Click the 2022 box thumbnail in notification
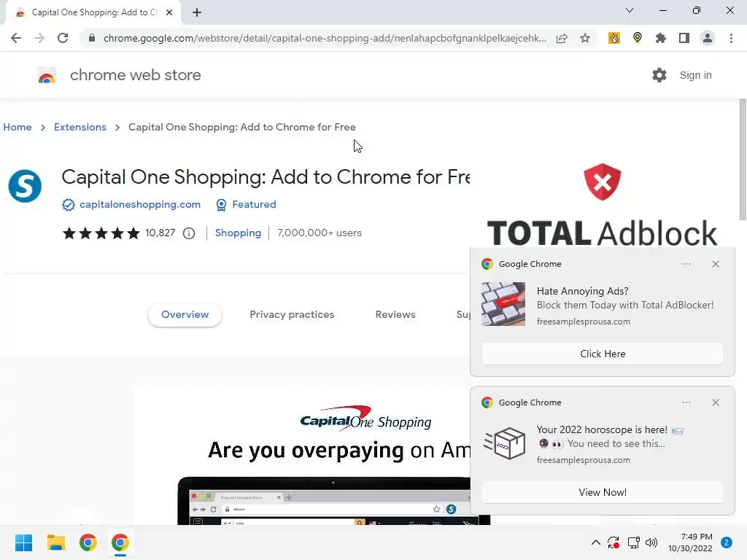747x560 pixels. tap(504, 443)
